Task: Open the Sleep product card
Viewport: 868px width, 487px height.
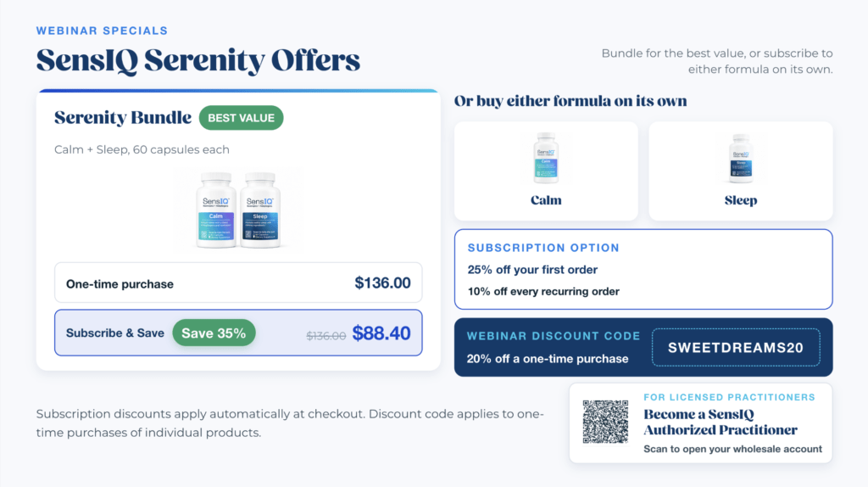Action: pyautogui.click(x=741, y=171)
